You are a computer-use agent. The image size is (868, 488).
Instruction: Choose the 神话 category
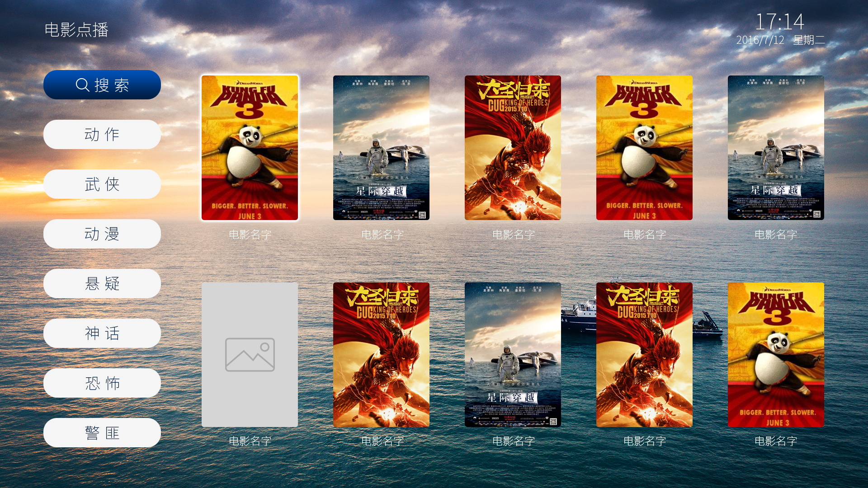pyautogui.click(x=102, y=333)
